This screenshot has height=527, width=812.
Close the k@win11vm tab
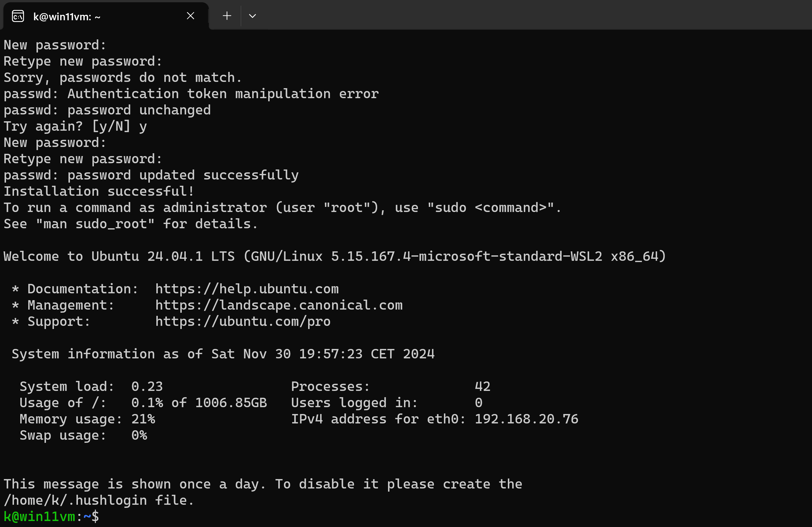coord(190,16)
